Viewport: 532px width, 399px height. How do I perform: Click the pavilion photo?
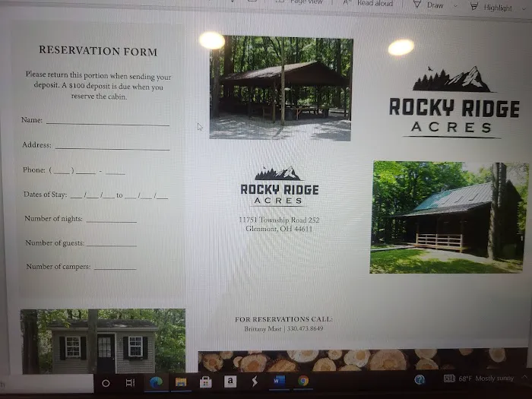click(x=280, y=88)
